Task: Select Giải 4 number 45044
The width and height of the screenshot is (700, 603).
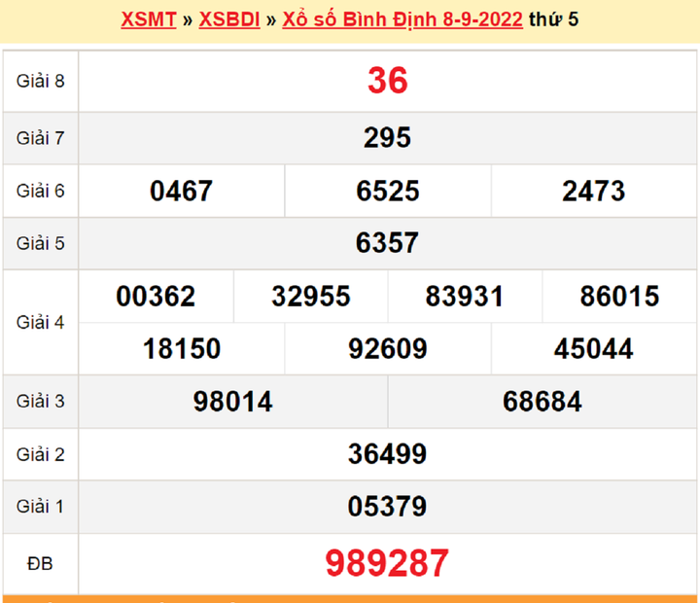Action: [593, 349]
